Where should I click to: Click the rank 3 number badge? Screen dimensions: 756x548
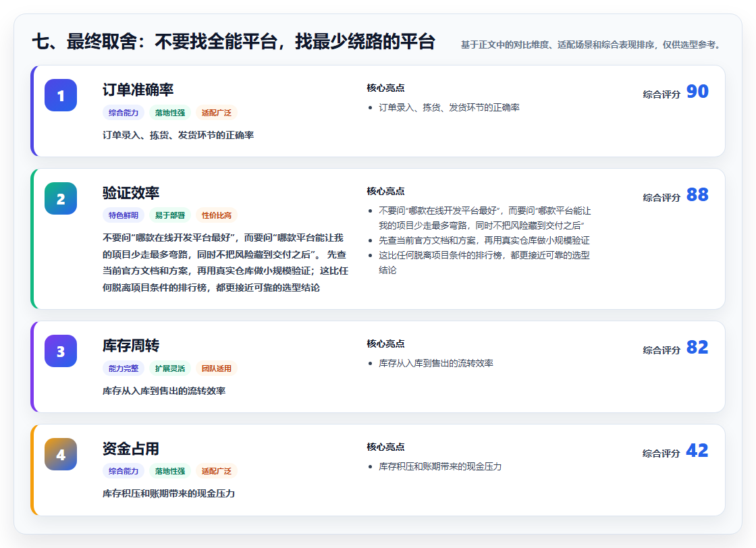(x=61, y=352)
